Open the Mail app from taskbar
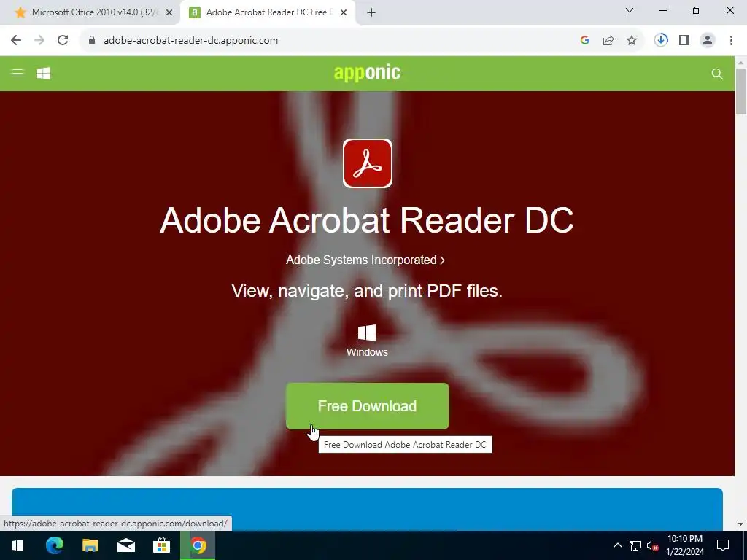 pyautogui.click(x=126, y=545)
